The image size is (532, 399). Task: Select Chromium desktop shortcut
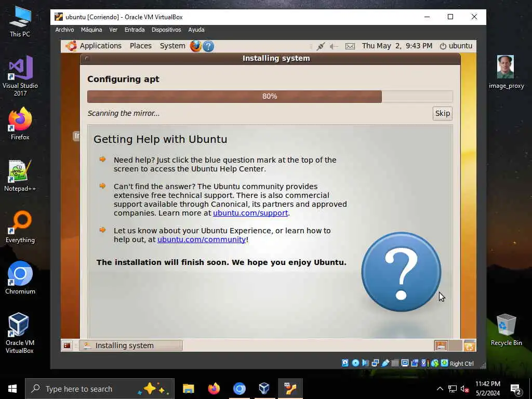point(20,278)
